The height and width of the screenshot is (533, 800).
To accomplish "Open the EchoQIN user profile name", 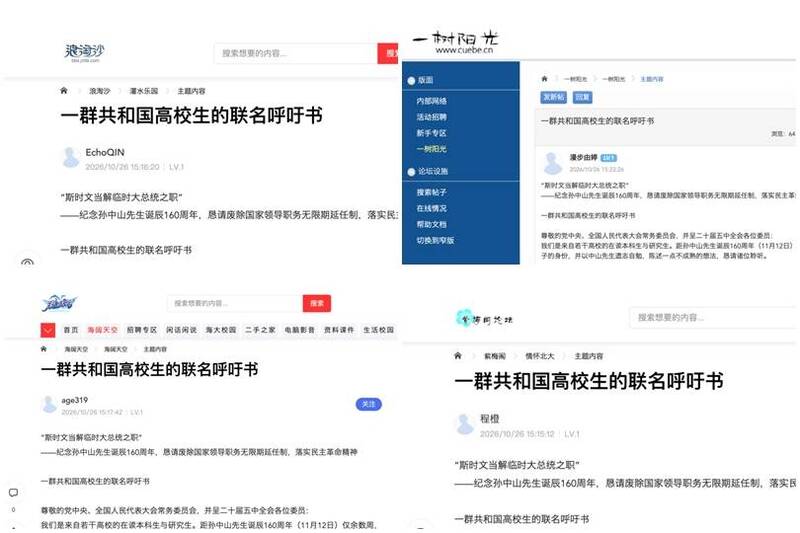I will (x=105, y=152).
